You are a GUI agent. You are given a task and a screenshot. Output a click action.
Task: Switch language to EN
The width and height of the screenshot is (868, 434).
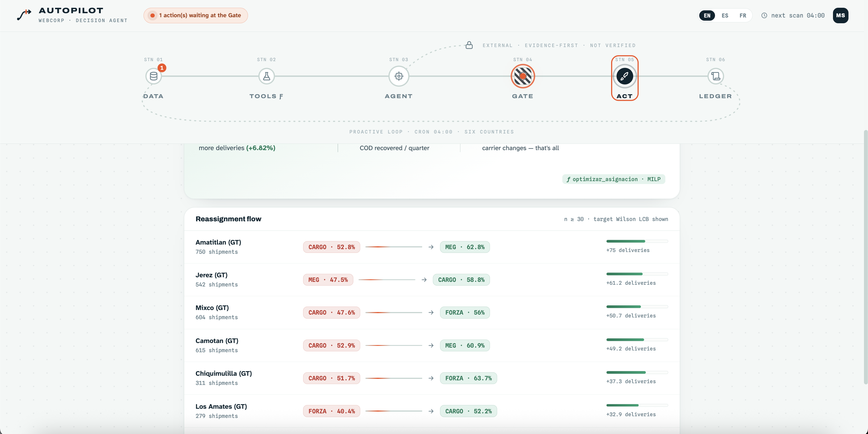(x=707, y=15)
